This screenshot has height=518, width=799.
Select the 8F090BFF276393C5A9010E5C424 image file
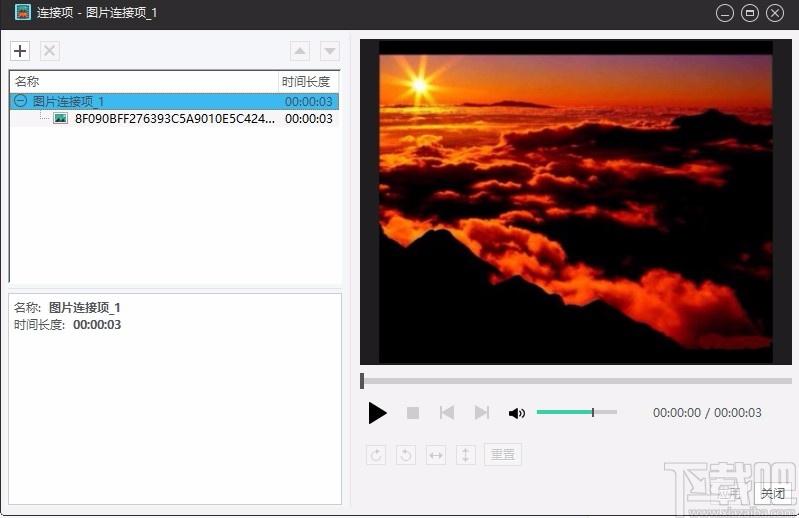click(175, 119)
